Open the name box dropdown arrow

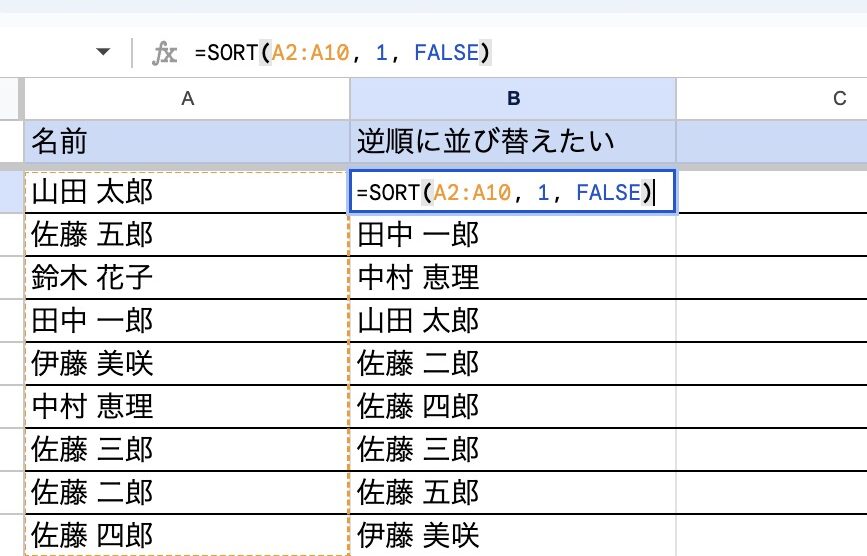pyautogui.click(x=103, y=52)
